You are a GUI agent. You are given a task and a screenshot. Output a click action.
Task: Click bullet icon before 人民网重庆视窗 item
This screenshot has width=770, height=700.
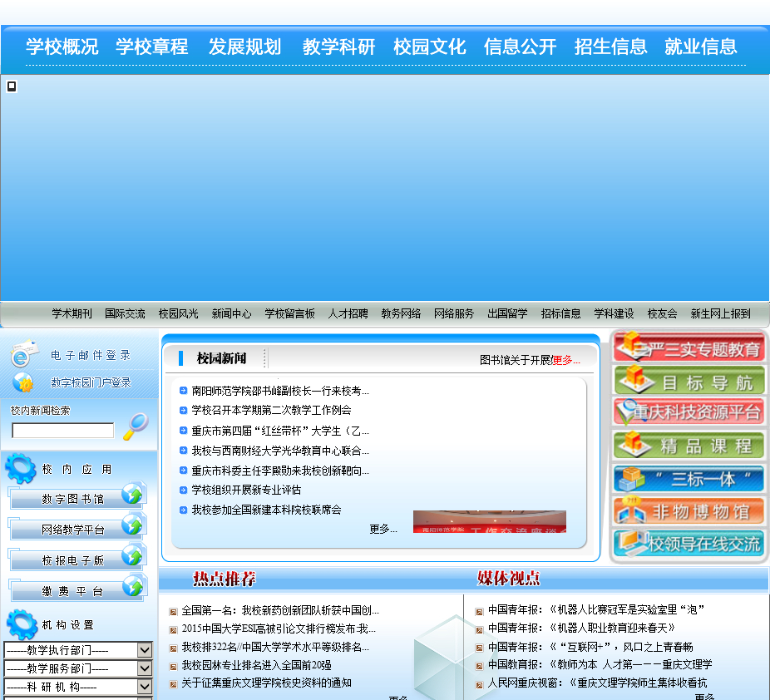click(x=479, y=685)
